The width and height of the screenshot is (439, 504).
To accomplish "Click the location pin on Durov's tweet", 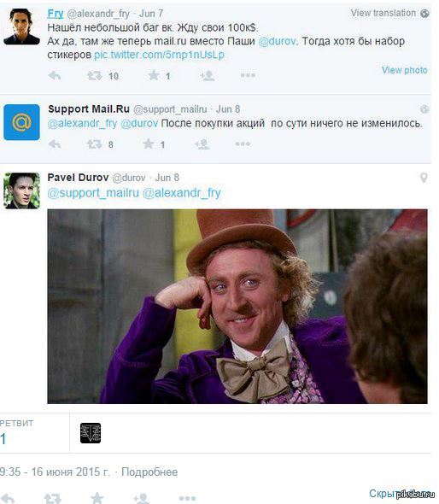I will (x=424, y=178).
